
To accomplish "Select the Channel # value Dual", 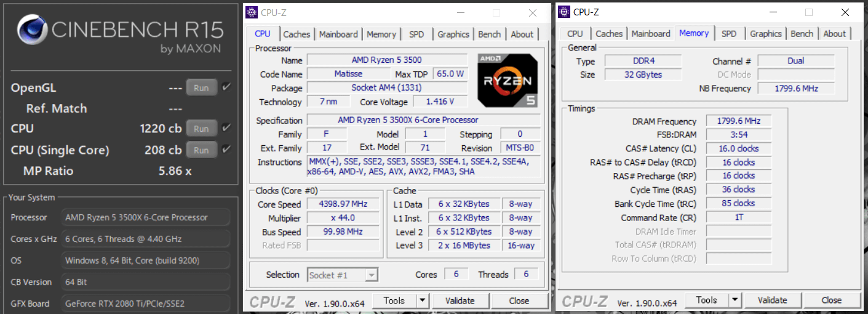I will (x=796, y=61).
